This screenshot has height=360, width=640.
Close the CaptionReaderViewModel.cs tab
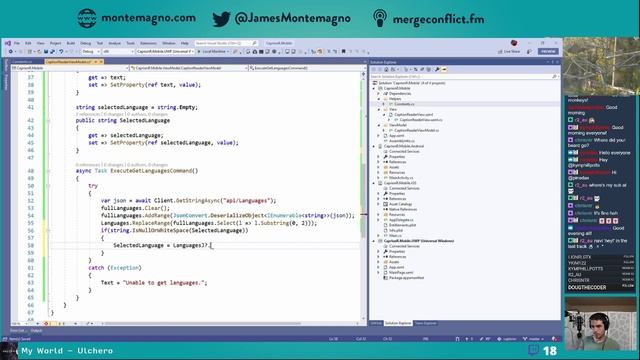pyautogui.click(x=101, y=62)
